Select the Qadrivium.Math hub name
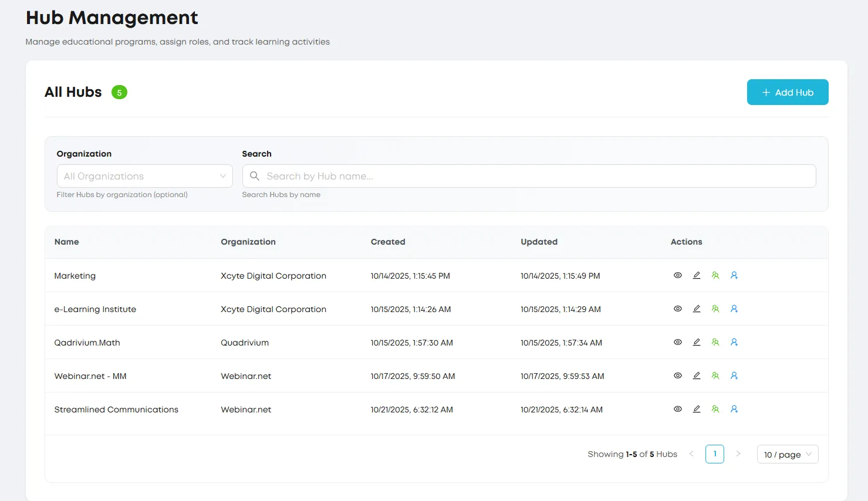 [87, 343]
